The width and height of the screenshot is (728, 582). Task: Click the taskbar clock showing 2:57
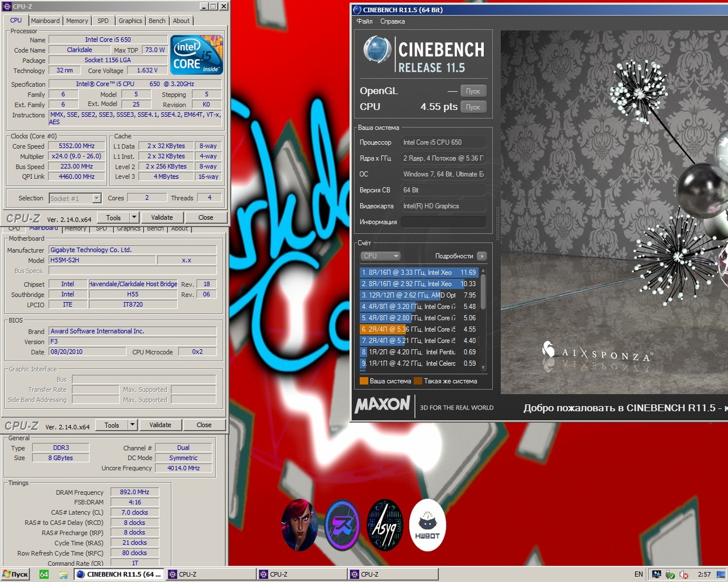click(704, 574)
